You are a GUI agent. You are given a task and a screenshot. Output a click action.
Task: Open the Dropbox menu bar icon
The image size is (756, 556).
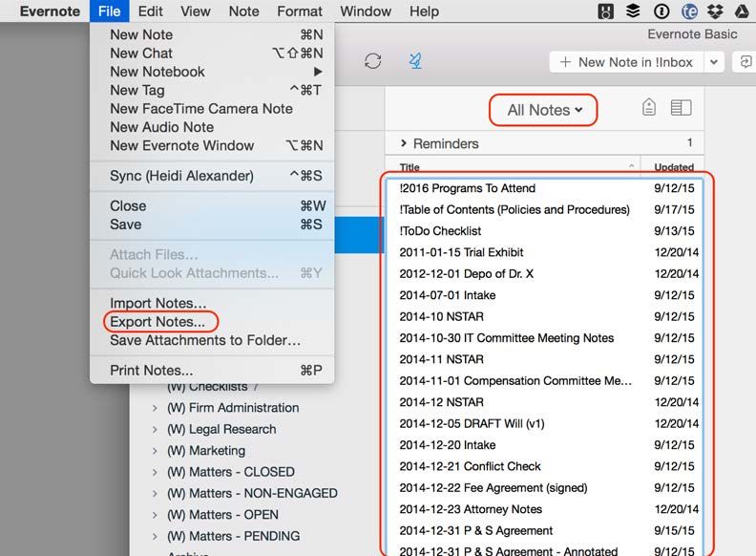coord(715,11)
